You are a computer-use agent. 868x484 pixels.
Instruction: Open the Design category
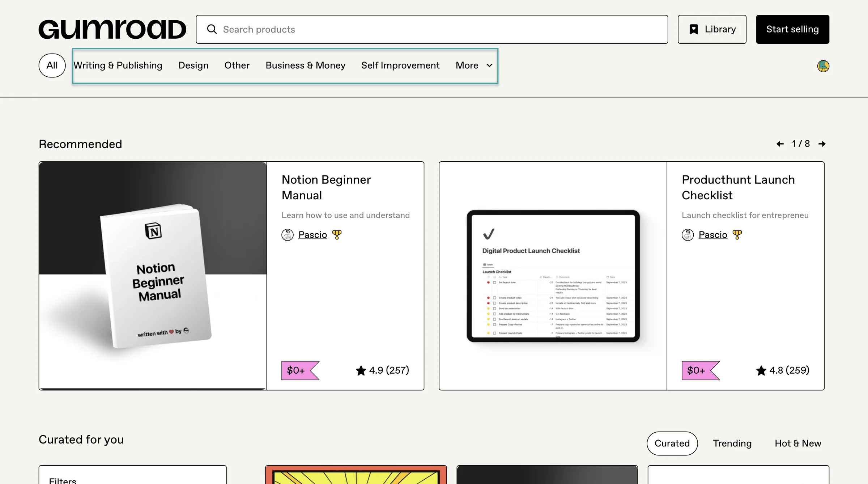(193, 65)
